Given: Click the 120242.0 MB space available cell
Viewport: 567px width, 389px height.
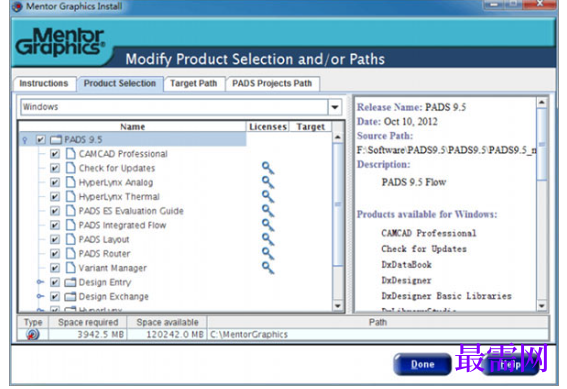Looking at the screenshot, I should click(x=167, y=334).
